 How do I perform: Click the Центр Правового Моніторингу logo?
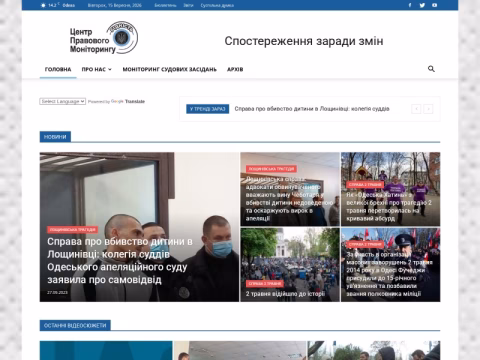point(104,38)
